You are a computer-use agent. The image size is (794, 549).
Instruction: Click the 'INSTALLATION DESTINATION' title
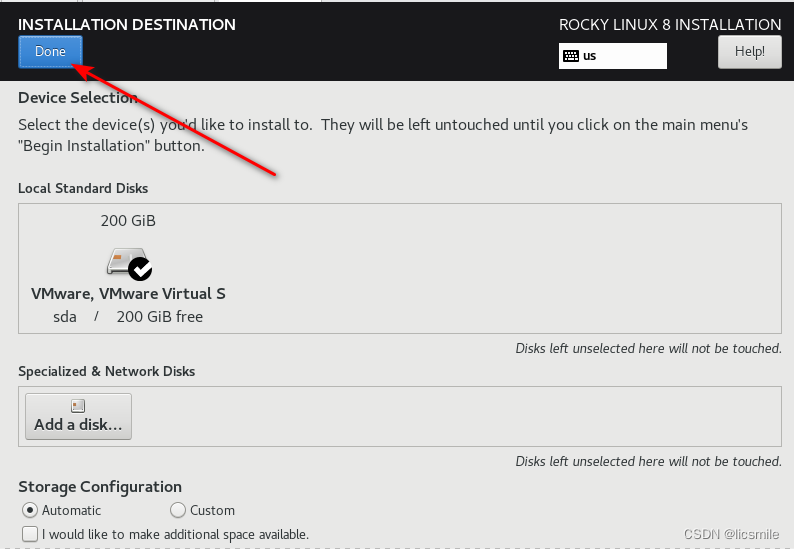[127, 25]
